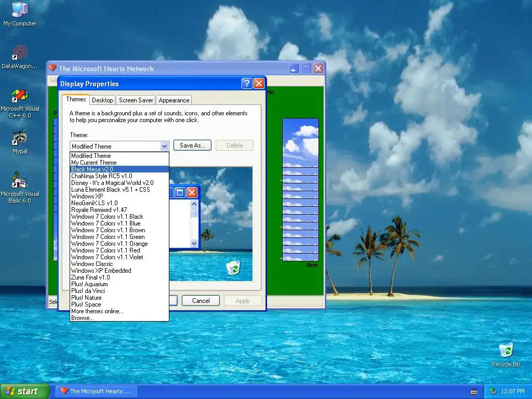The width and height of the screenshot is (532, 399).
Task: Select the Windows XP theme
Action: [x=119, y=196]
